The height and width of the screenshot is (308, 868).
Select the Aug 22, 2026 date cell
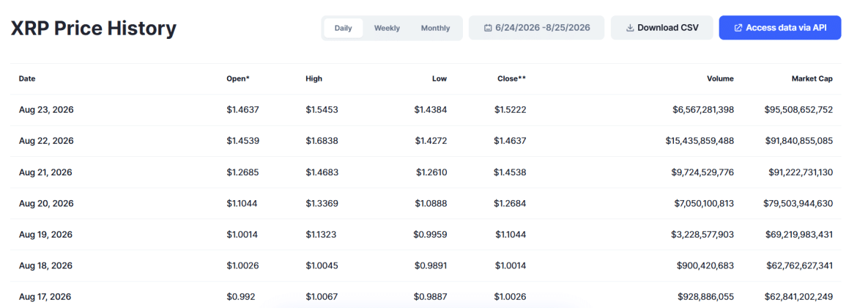(x=46, y=141)
